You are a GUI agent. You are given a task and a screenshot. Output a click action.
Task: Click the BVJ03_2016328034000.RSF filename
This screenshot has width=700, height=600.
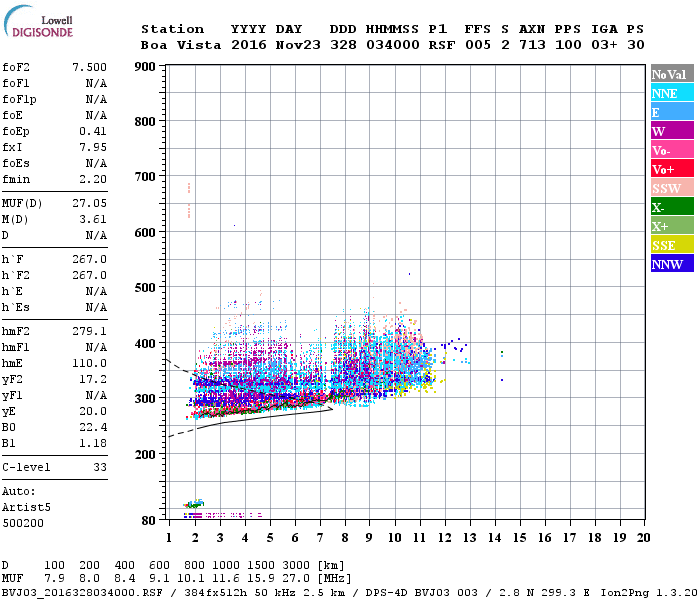pyautogui.click(x=82, y=593)
